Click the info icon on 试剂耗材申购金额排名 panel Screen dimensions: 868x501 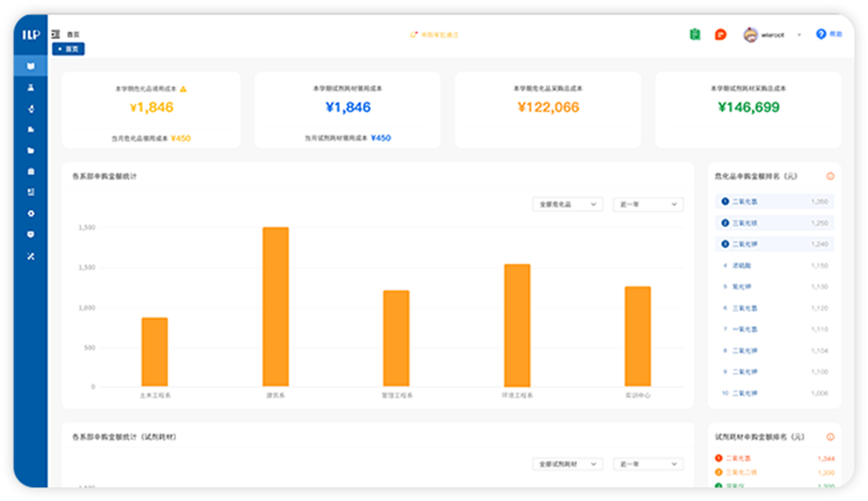pyautogui.click(x=830, y=437)
